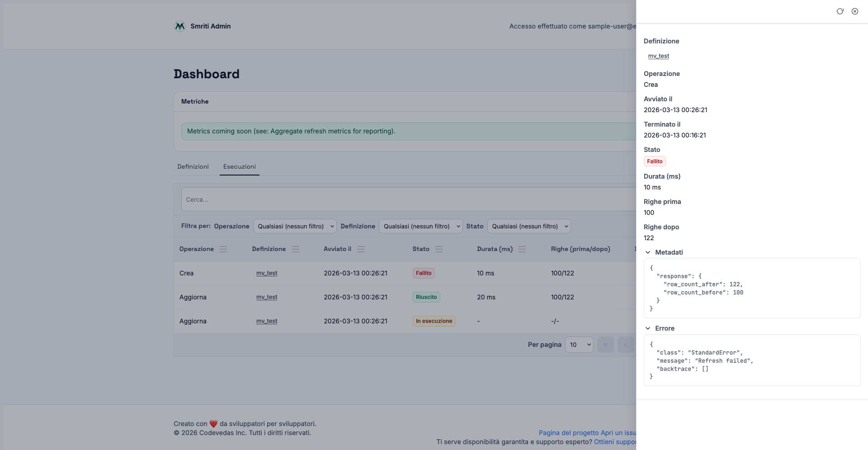Collapse the Errore section
The image size is (868, 450).
(648, 328)
